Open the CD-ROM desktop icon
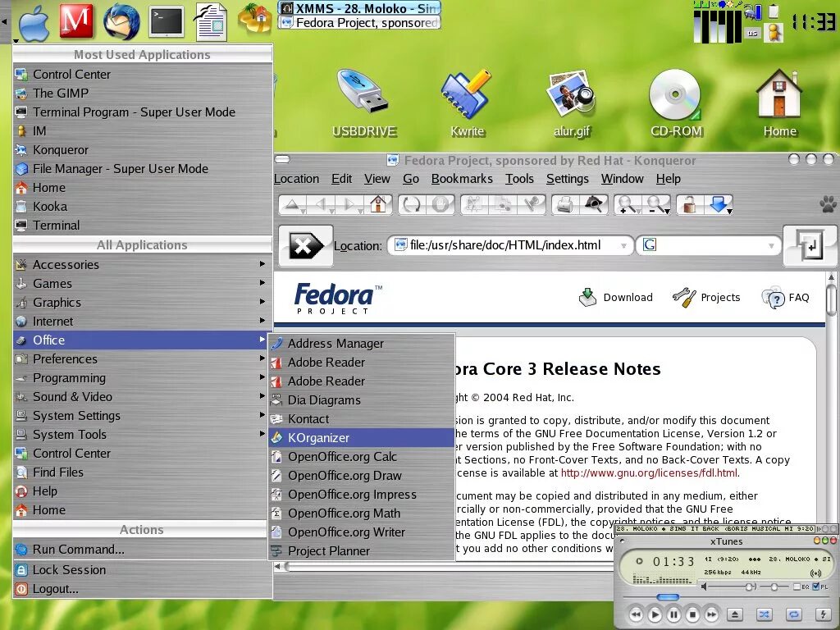The image size is (840, 630). [676, 103]
